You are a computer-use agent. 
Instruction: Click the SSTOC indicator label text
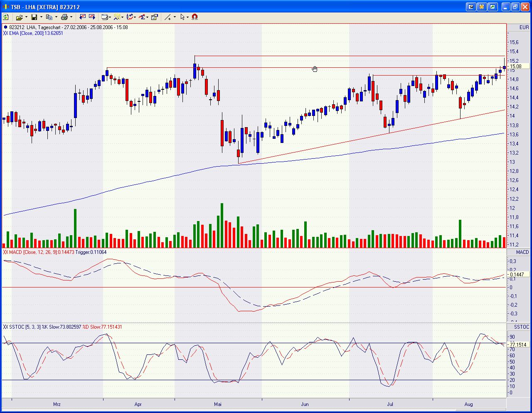tap(62, 327)
